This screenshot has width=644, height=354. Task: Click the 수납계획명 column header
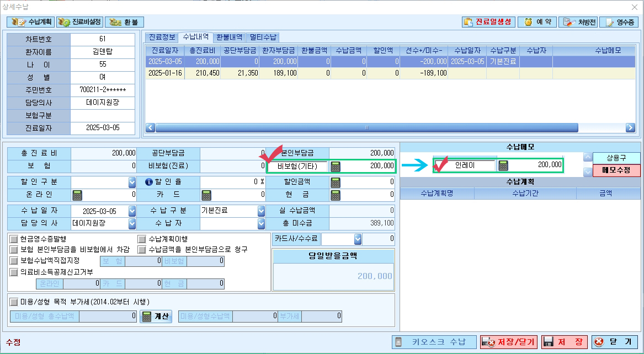point(437,193)
